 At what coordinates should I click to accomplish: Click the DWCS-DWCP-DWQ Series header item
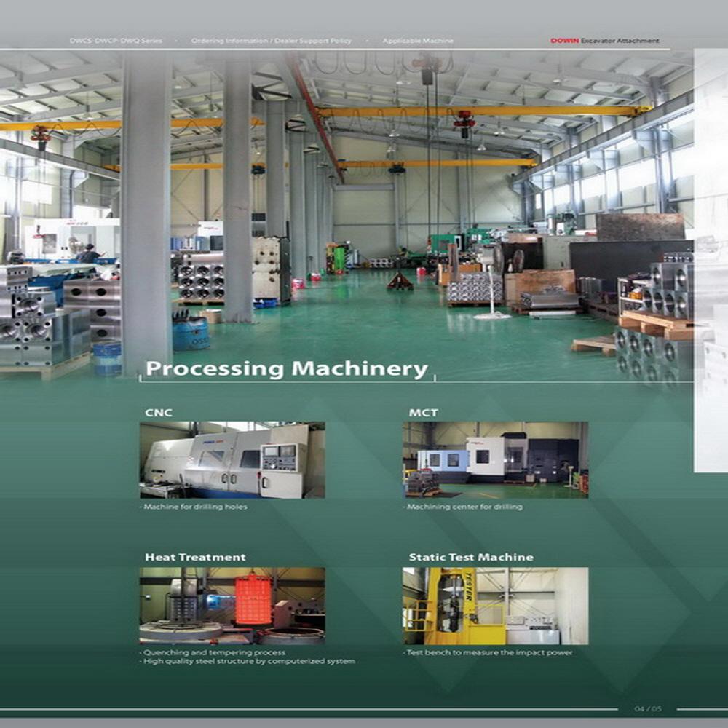click(116, 41)
